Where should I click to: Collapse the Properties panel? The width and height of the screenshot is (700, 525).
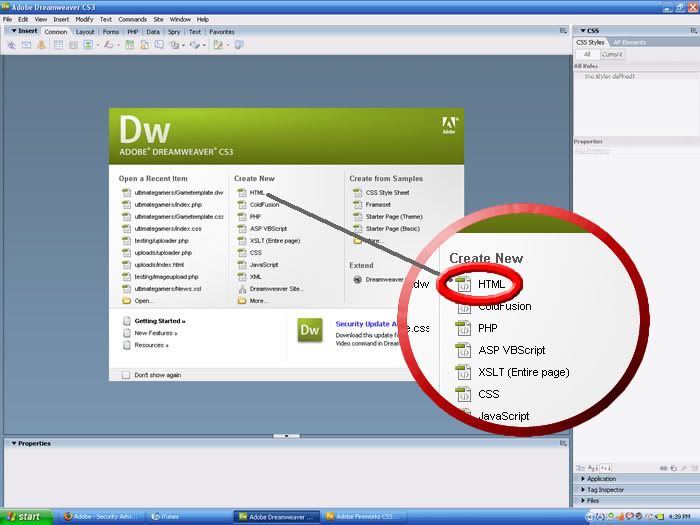coord(14,443)
